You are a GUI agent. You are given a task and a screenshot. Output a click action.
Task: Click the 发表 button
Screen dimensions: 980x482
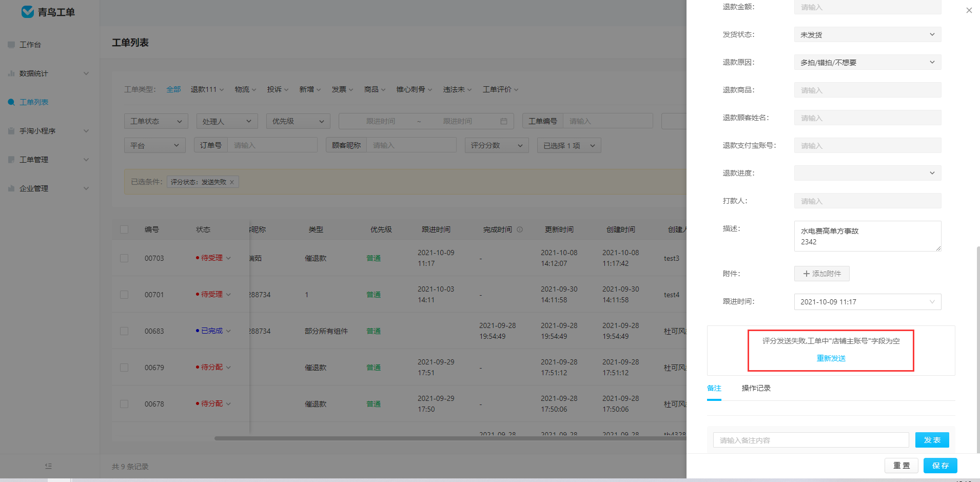coord(932,440)
